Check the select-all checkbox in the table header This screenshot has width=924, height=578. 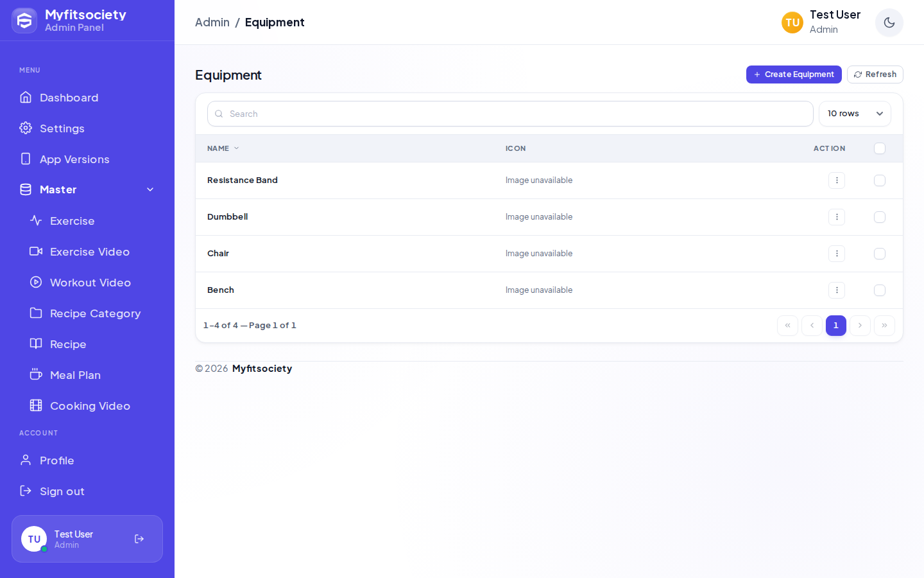[x=880, y=148]
